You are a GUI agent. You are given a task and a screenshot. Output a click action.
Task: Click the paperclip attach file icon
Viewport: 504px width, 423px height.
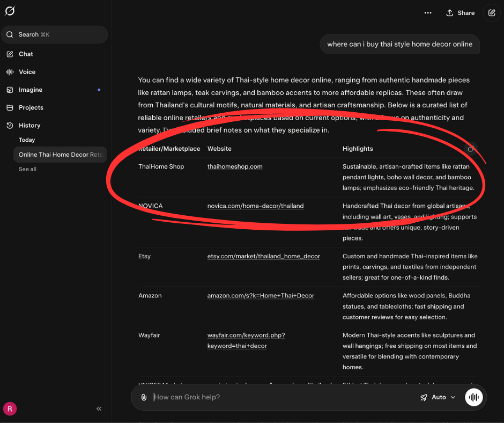pos(144,397)
